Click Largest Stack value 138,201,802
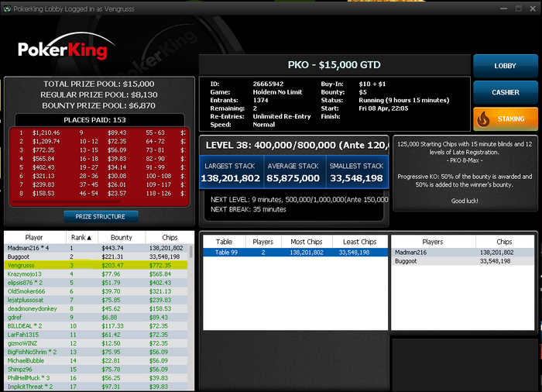 coord(231,178)
